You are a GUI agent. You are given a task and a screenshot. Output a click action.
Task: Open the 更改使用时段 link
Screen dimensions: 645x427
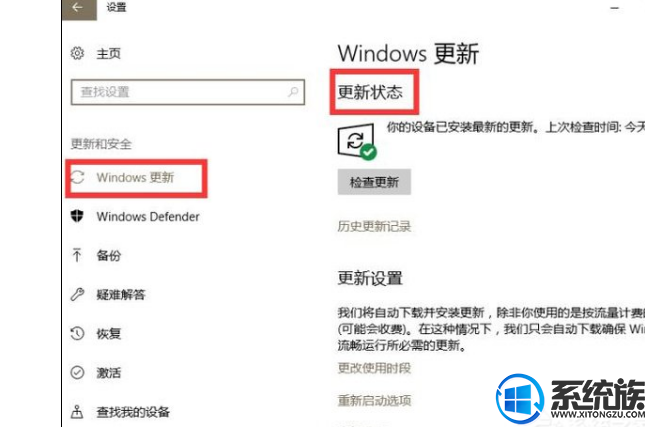pos(374,368)
